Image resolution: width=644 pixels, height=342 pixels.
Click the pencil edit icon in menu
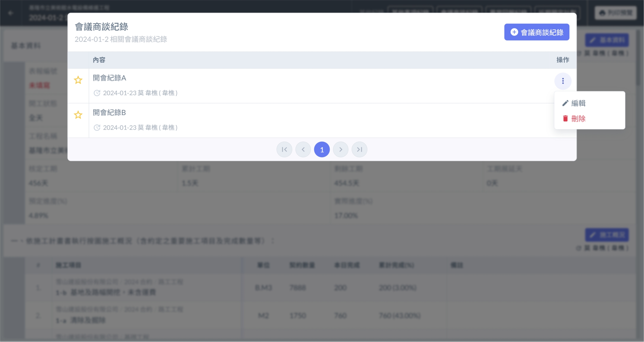coord(565,103)
